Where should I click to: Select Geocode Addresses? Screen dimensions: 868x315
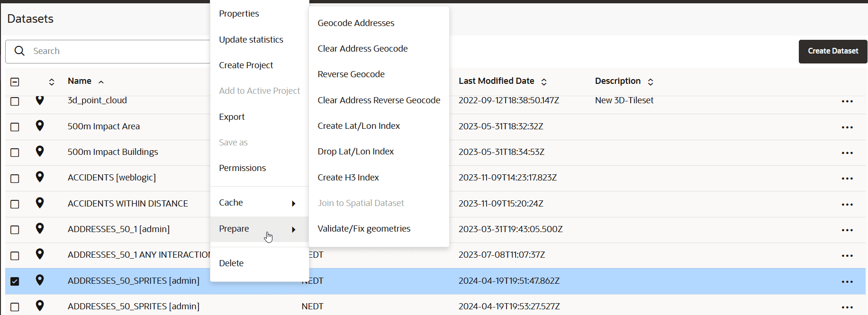356,23
